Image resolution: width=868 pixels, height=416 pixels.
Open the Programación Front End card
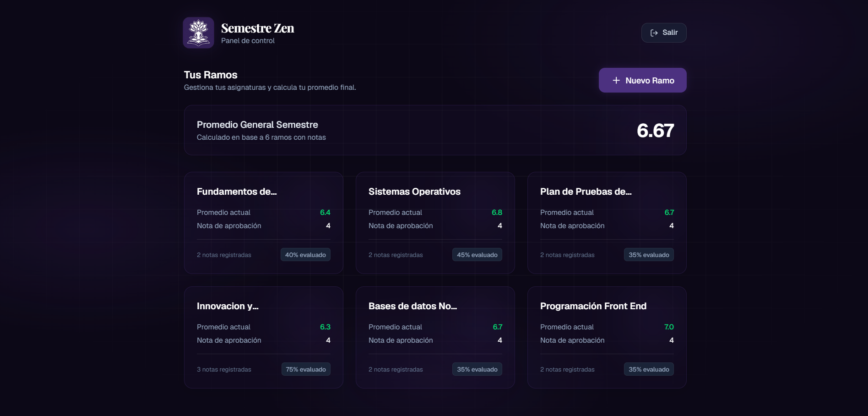click(x=607, y=337)
